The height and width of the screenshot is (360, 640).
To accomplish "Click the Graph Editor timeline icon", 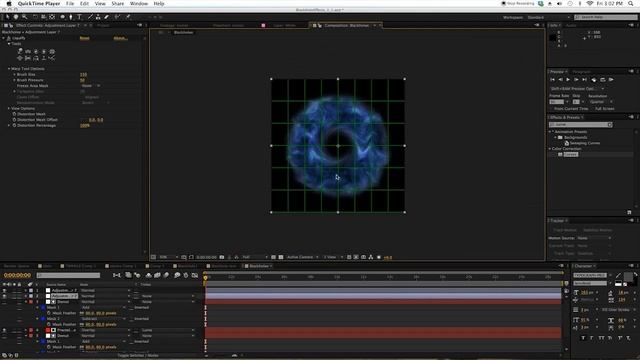I will click(195, 275).
